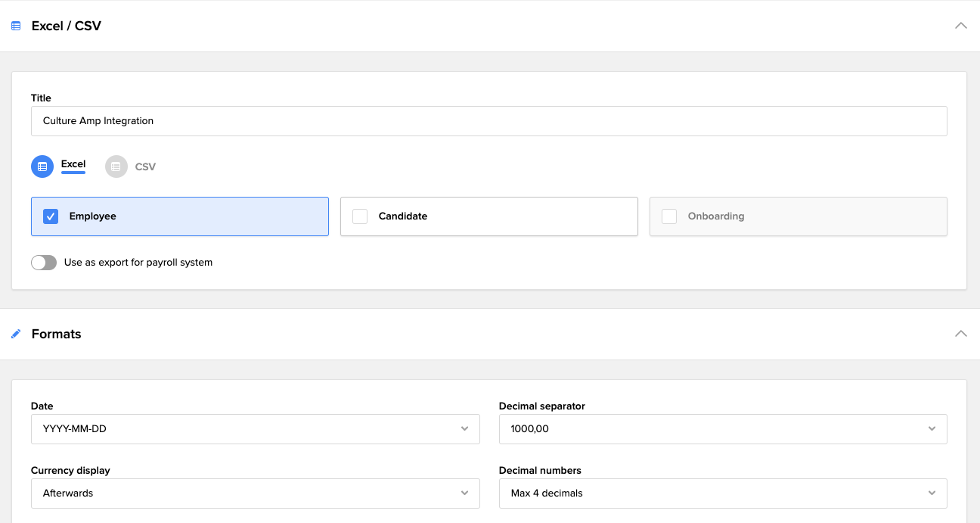The width and height of the screenshot is (980, 523).
Task: Open the Decimal numbers dropdown
Action: pos(722,493)
